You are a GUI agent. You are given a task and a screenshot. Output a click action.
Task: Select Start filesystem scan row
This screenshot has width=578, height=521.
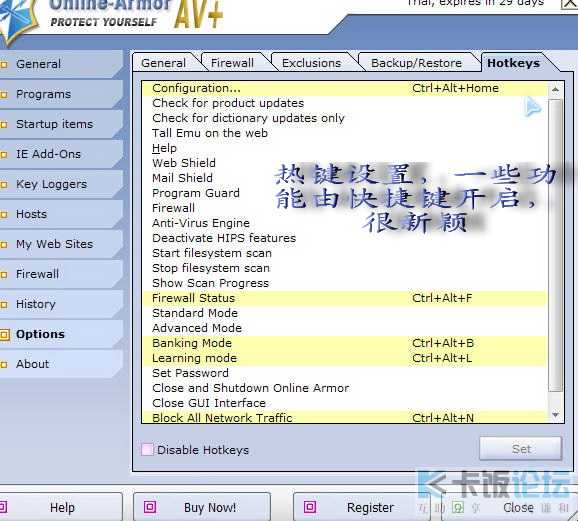tap(345, 253)
